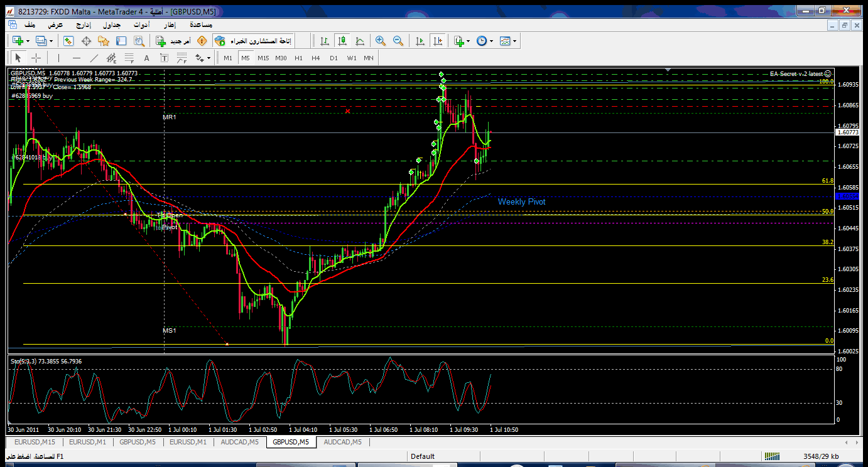The image size is (868, 467).
Task: Show the Market Watch panel
Action: click(x=68, y=41)
